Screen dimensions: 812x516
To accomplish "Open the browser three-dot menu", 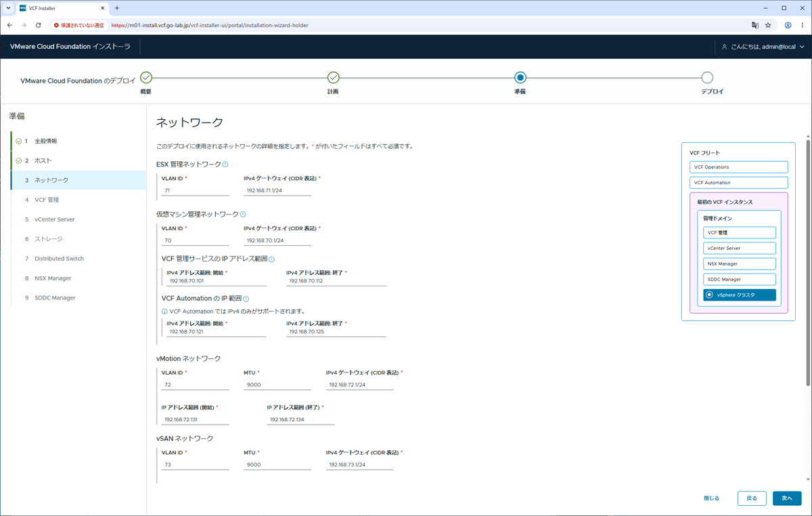I will [803, 25].
